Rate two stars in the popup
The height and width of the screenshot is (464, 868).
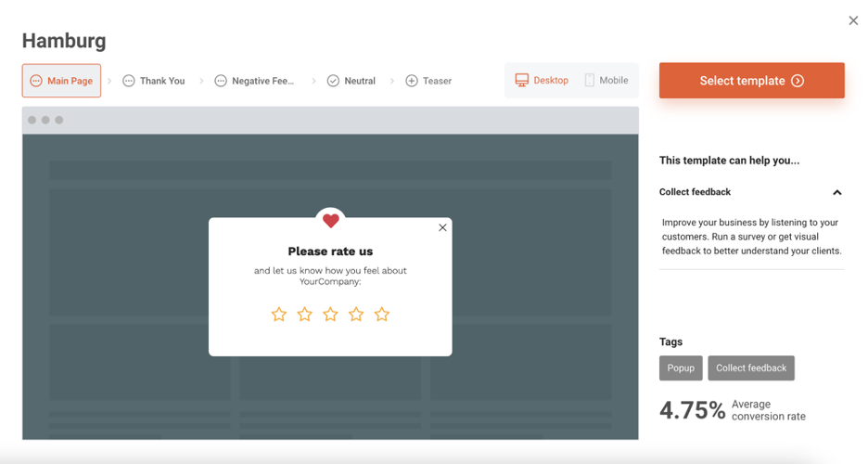point(304,315)
